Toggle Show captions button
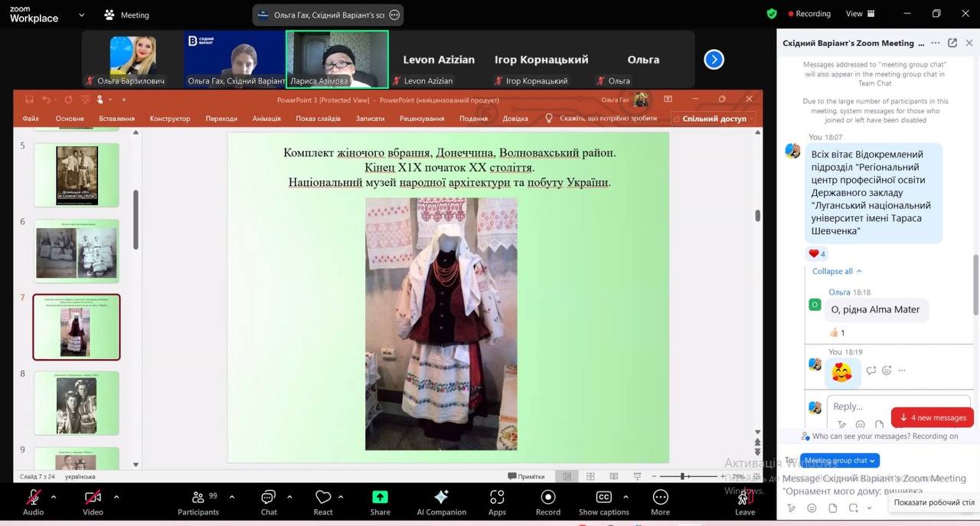The height and width of the screenshot is (526, 980). tap(603, 498)
